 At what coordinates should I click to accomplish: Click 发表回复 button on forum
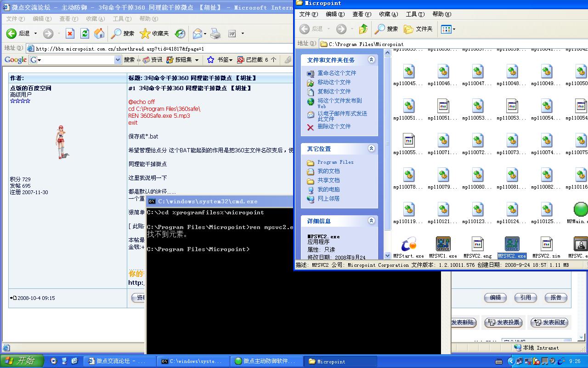(549, 322)
